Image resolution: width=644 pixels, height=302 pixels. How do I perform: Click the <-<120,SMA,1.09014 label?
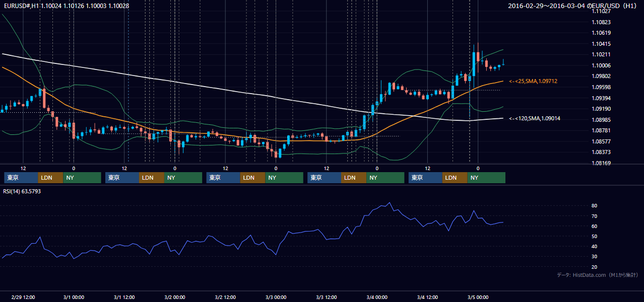point(535,118)
